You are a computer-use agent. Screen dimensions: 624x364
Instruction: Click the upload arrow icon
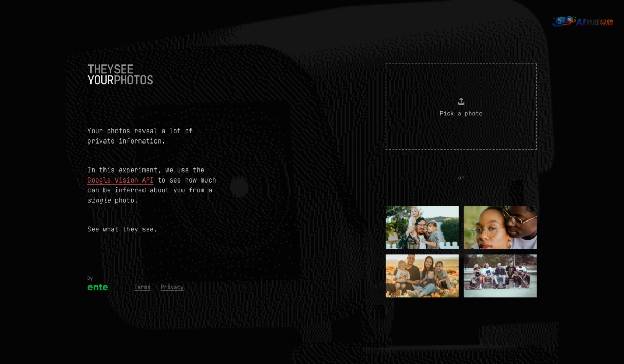461,101
